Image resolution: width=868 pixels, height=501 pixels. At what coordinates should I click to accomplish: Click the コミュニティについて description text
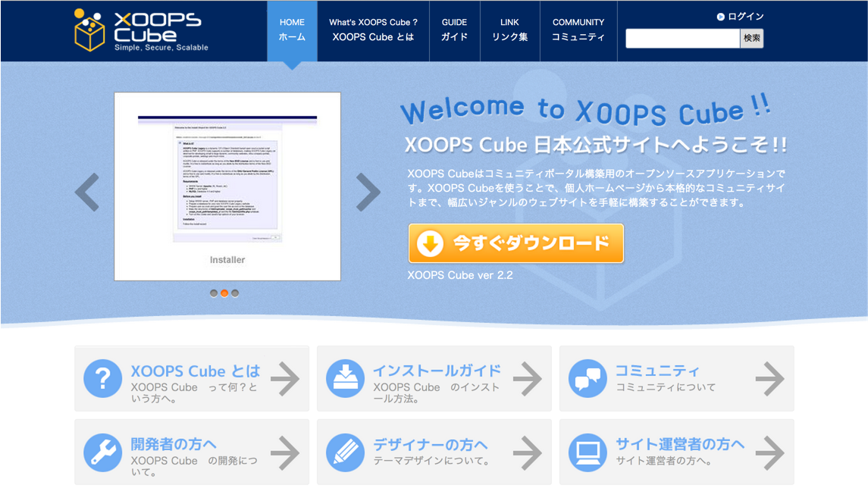tap(666, 387)
